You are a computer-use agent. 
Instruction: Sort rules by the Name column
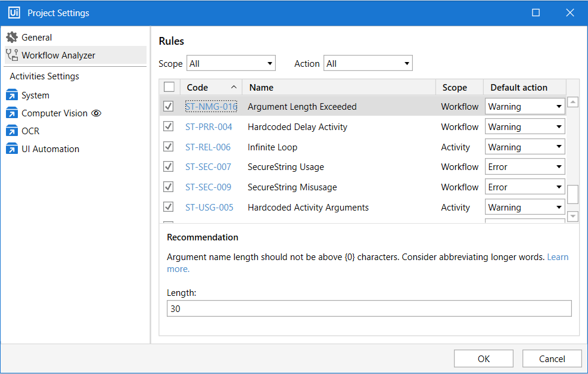338,87
